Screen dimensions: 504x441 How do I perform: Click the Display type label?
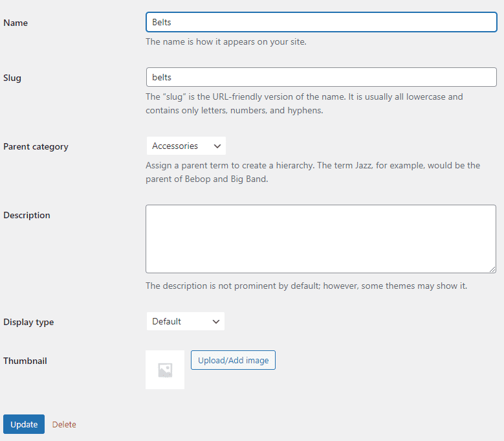28,322
